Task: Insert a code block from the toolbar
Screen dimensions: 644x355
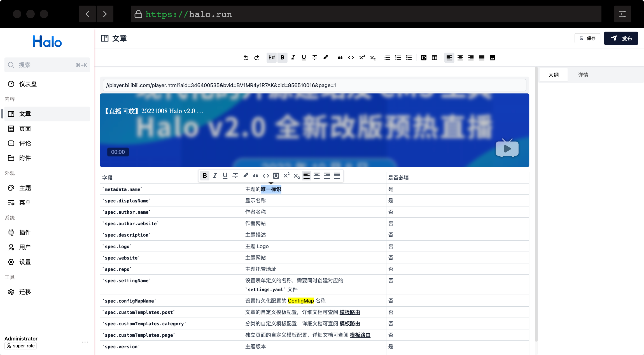Action: (423, 58)
